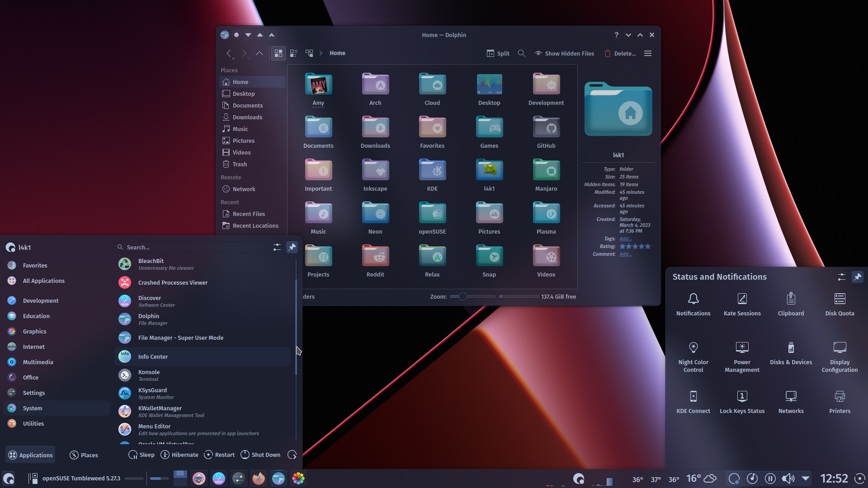Toggle Show Hidden Files in Dolphin
The height and width of the screenshot is (488, 868).
pos(564,53)
